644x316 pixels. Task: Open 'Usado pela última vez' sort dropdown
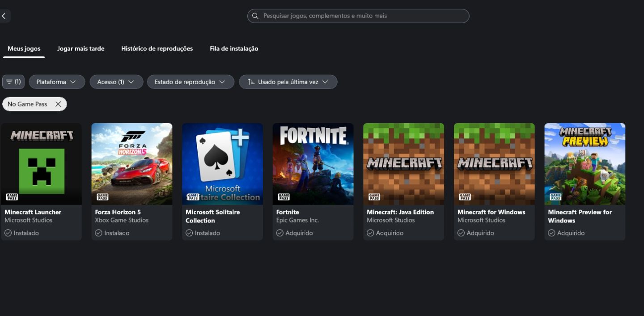point(288,82)
